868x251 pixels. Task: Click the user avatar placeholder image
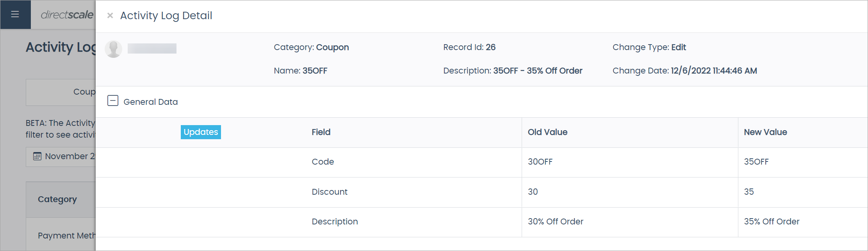point(114,49)
